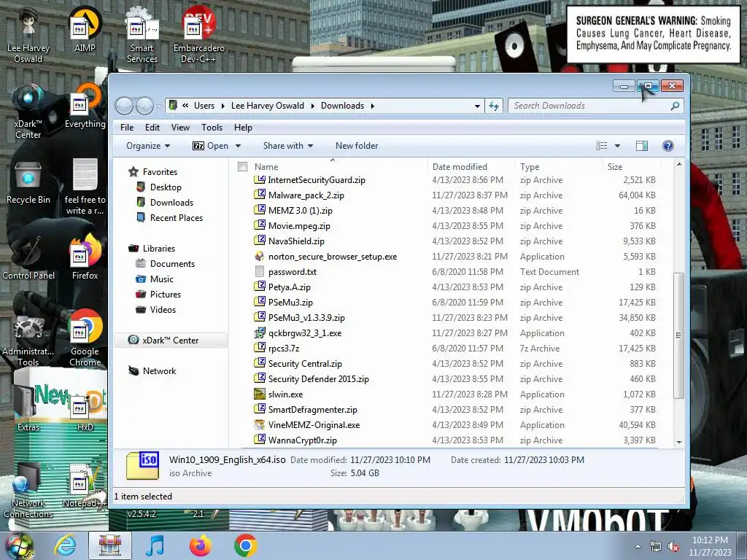Expand breadcrumb arrow after Lee Harvey Oswald
The width and height of the screenshot is (747, 560).
tap(312, 106)
